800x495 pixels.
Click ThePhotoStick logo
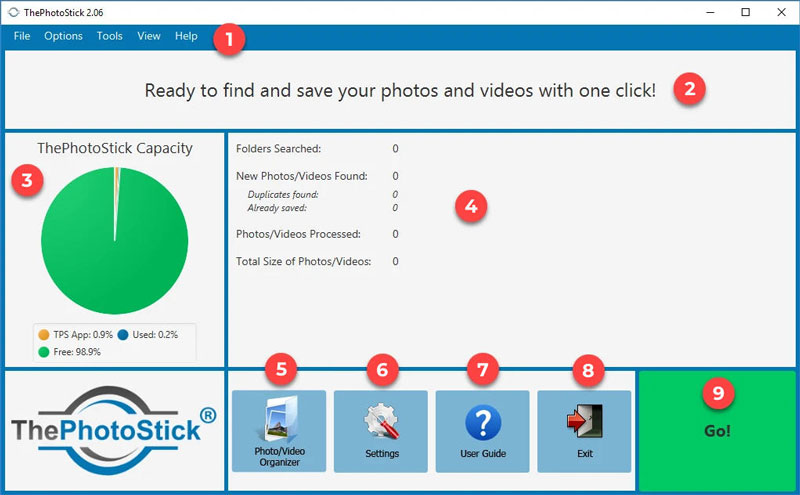[114, 430]
